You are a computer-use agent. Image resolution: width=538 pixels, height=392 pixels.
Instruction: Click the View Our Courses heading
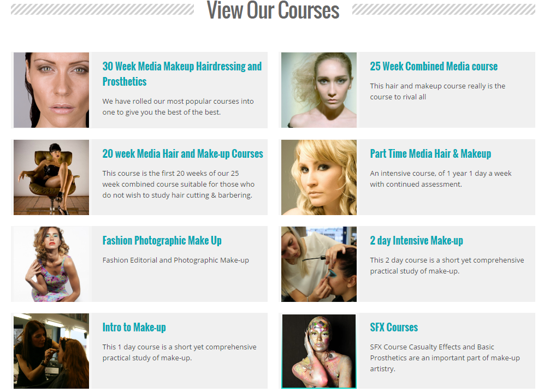click(x=273, y=10)
